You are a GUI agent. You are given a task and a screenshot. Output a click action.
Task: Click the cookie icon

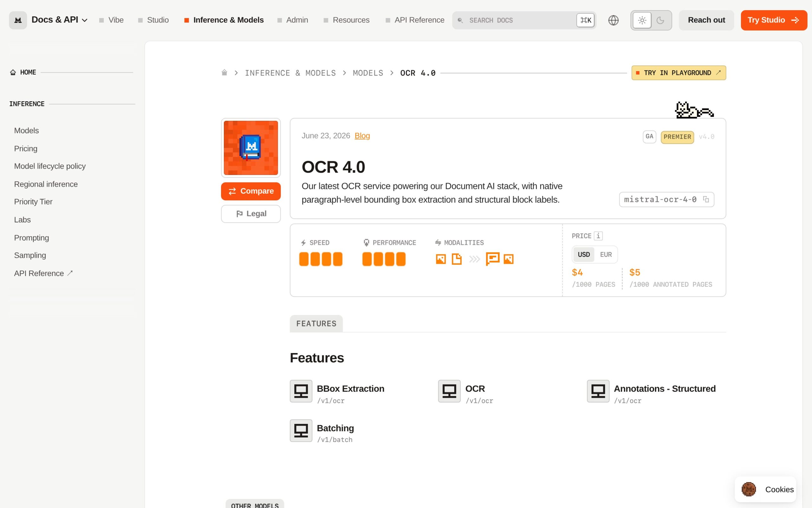(x=749, y=489)
